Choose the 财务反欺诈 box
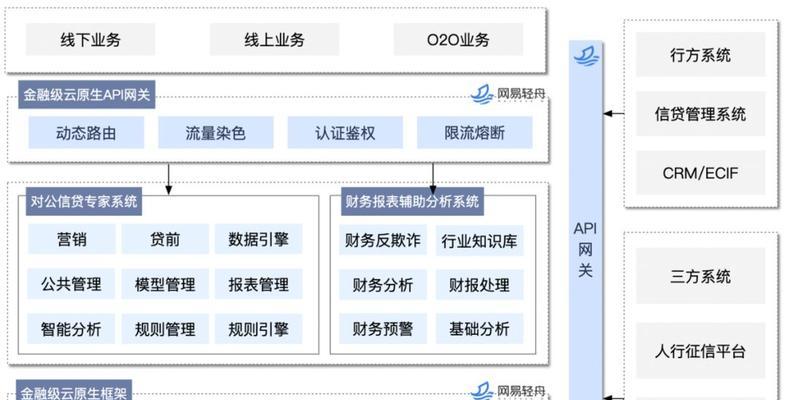 382,241
